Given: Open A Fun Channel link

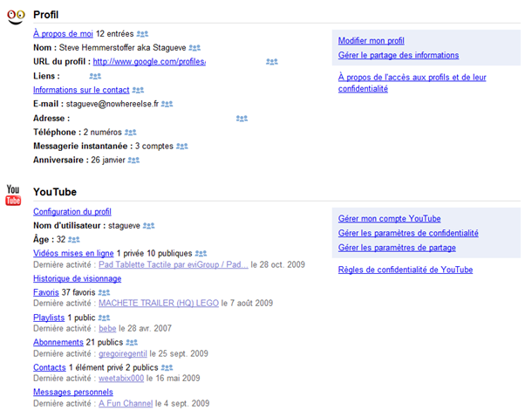Looking at the screenshot, I should click(126, 403).
